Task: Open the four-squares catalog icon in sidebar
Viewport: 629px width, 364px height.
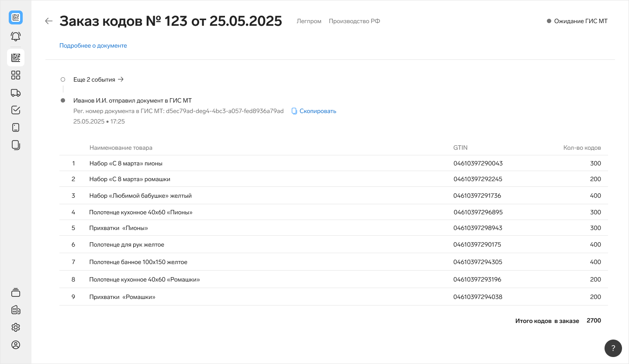Action: (x=16, y=75)
